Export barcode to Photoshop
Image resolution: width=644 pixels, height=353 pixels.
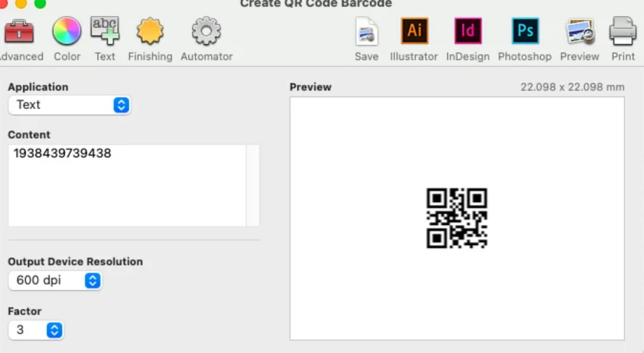coord(525,31)
